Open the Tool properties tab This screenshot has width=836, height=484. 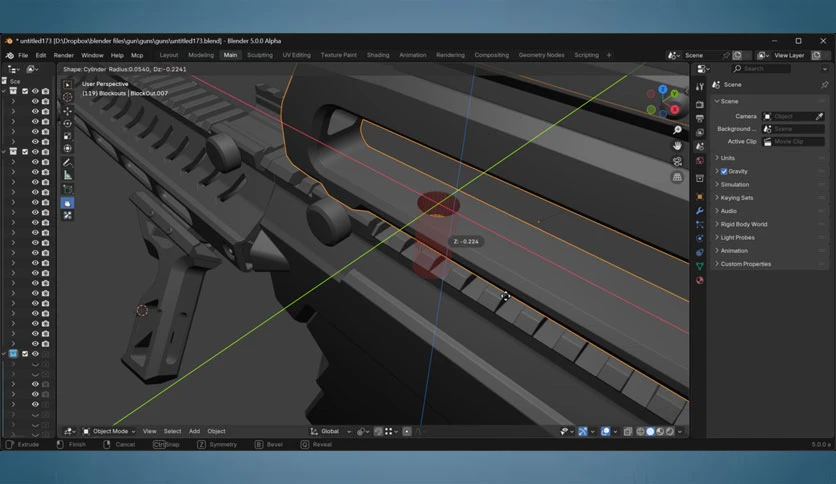coord(700,86)
